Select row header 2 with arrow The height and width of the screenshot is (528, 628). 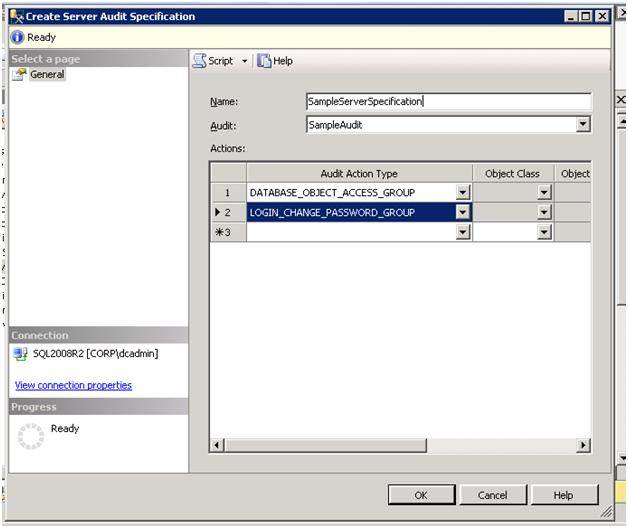tap(228, 212)
